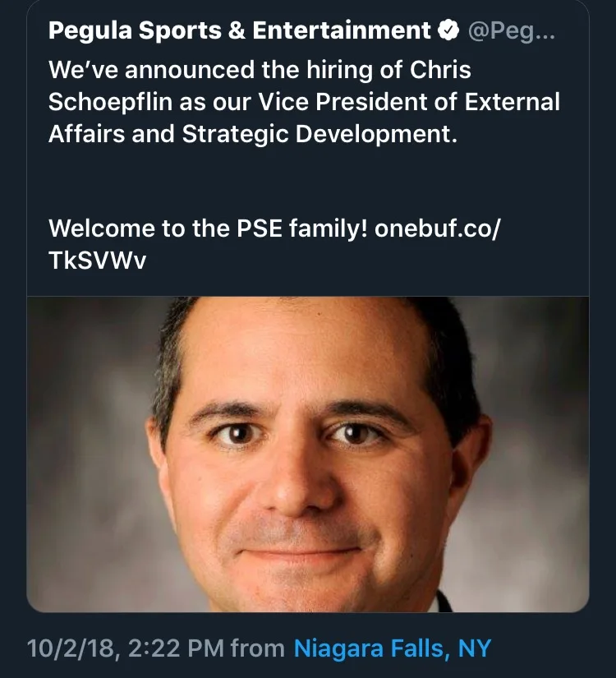Screen dimensions: 616x678
Task: Tap the truncated @Peg... handle
Action: [x=512, y=31]
